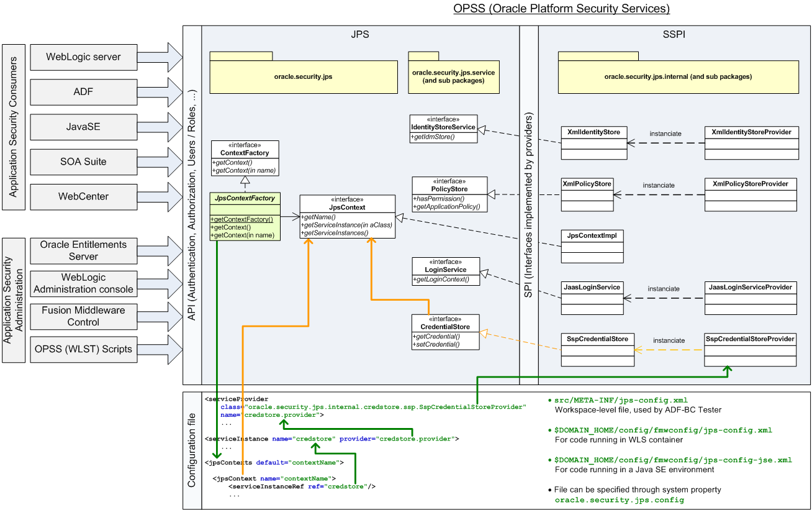Click the +getApplicationPolicy() method
812x510 pixels.
(x=447, y=206)
